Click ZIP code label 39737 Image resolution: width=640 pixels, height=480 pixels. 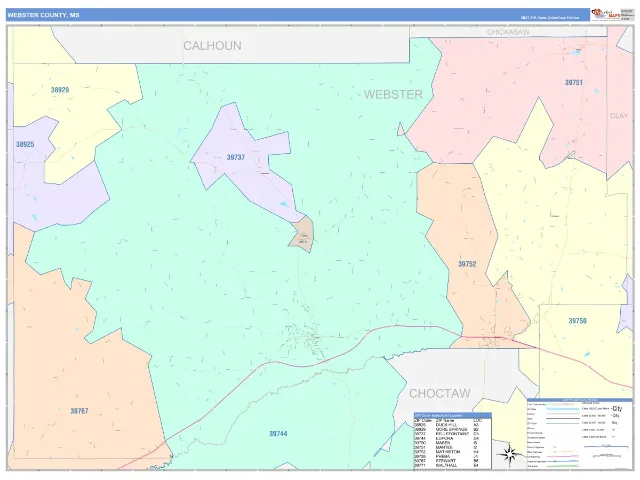(236, 157)
